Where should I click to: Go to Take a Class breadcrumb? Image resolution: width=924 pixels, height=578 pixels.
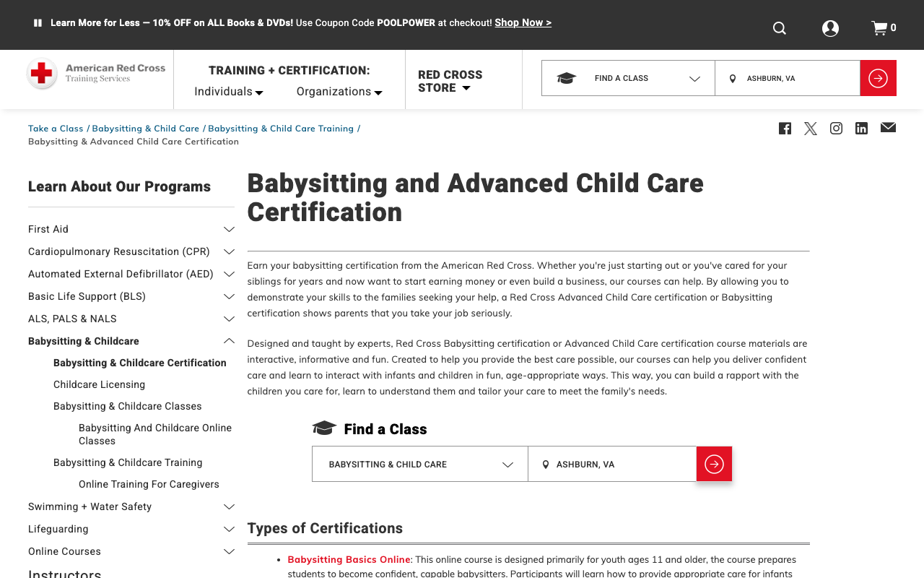point(56,129)
